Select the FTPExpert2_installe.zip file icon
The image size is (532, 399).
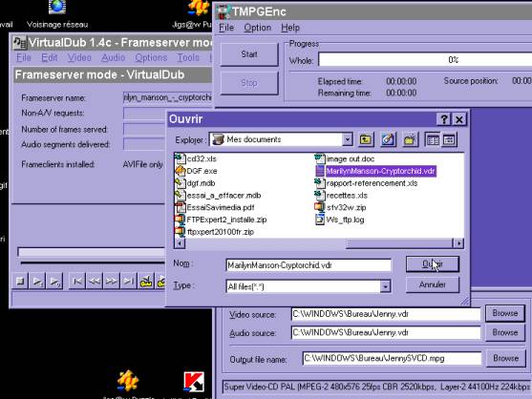coord(181,220)
